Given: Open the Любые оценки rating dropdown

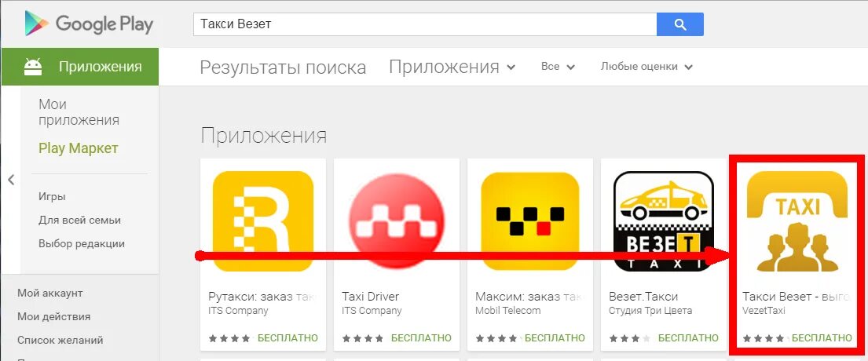Looking at the screenshot, I should point(646,67).
